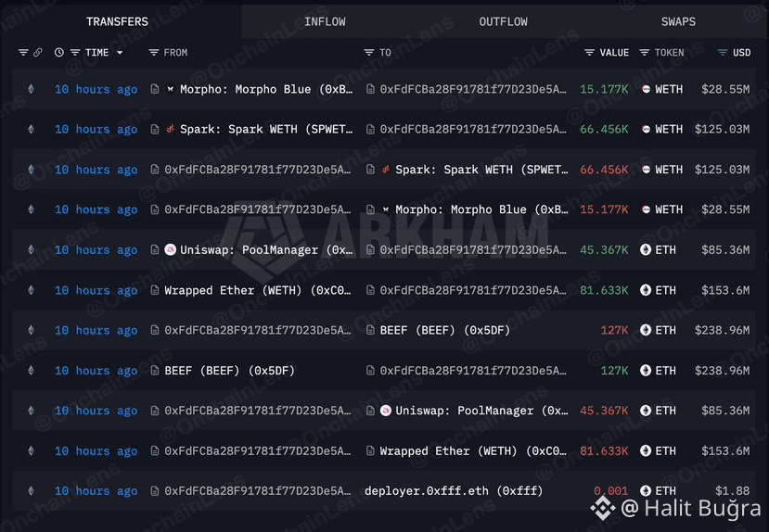Click ETH token label in green 127K row
Viewport: 769px width, 532px height.
[665, 371]
